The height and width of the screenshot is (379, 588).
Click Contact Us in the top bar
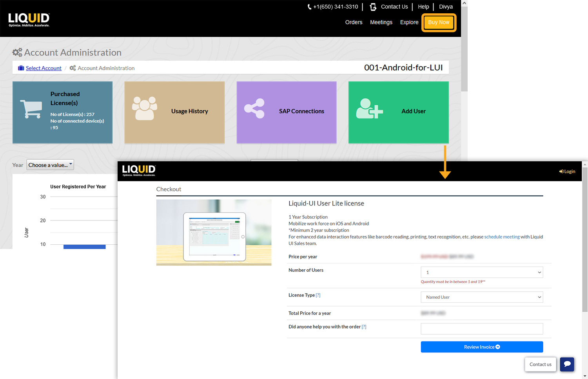point(394,7)
